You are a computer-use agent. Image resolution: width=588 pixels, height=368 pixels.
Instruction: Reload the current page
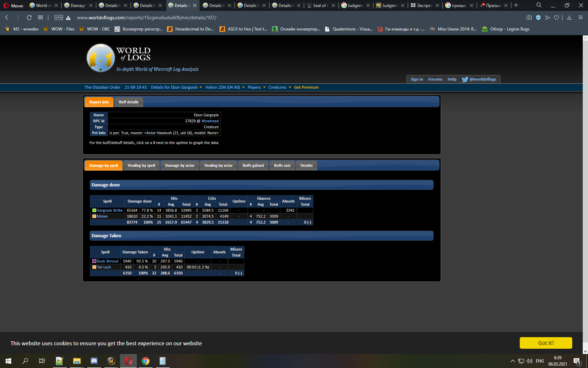coord(29,18)
